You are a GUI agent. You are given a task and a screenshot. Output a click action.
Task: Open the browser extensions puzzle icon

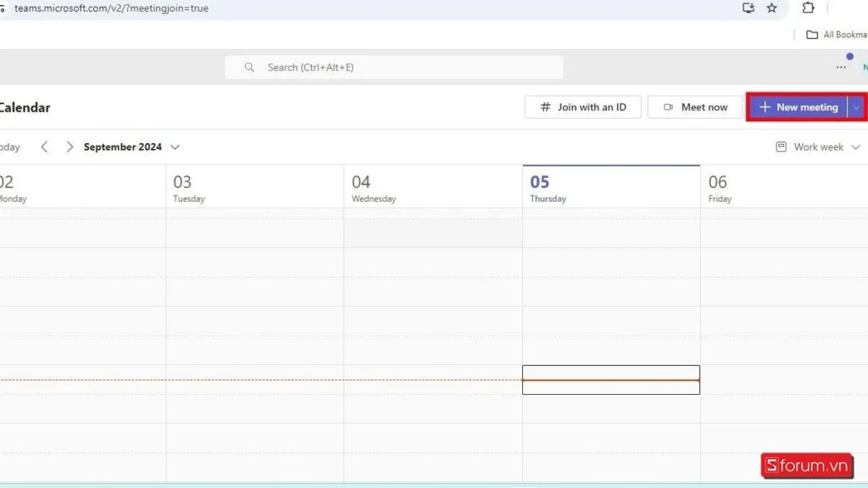[x=808, y=8]
